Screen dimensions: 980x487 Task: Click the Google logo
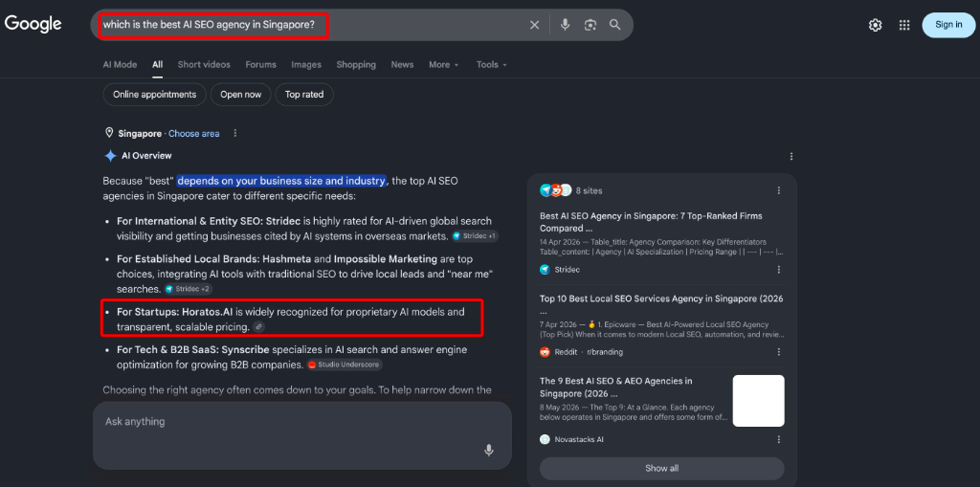[x=33, y=24]
